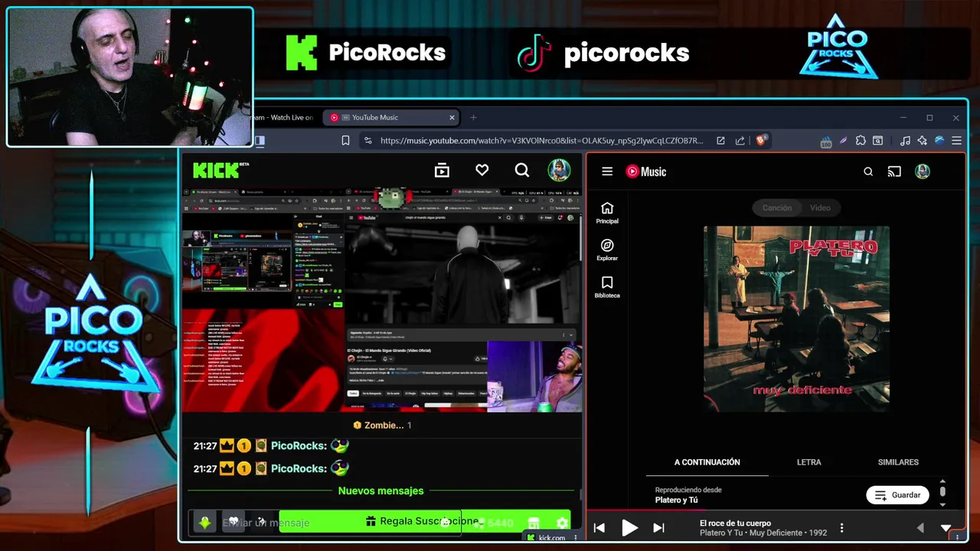Open the chat settings gear in Kick
Image resolution: width=980 pixels, height=551 pixels.
click(x=563, y=523)
